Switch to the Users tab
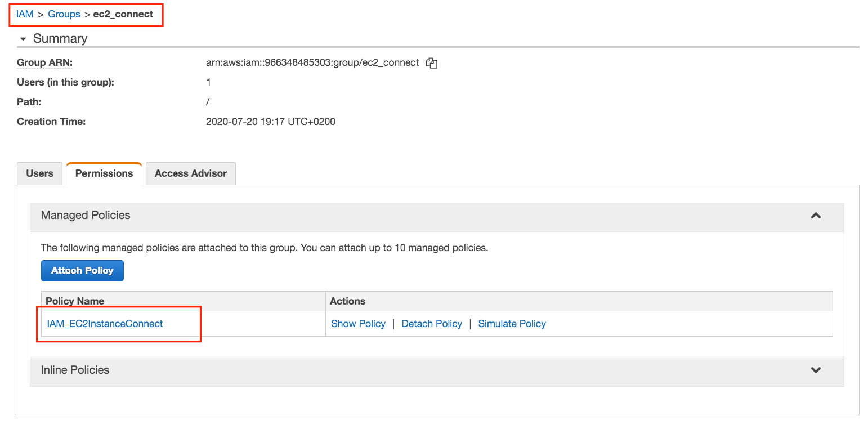 (39, 173)
